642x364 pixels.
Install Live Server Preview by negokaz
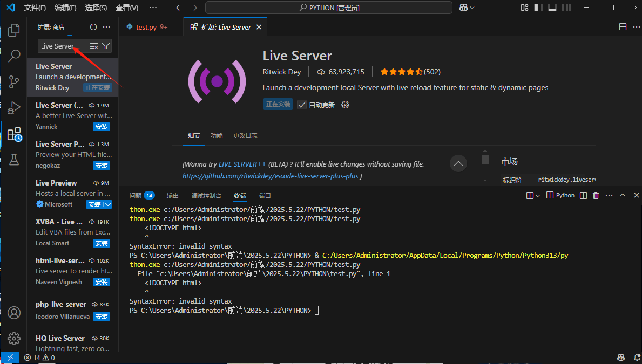102,166
